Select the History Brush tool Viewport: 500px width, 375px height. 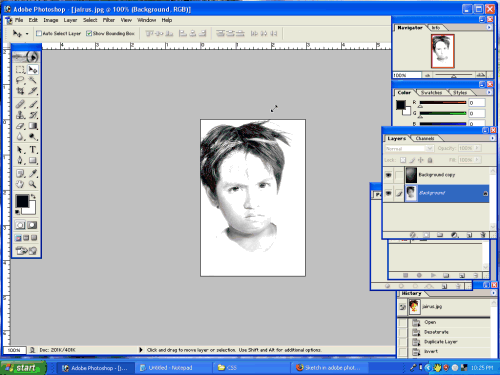33,115
